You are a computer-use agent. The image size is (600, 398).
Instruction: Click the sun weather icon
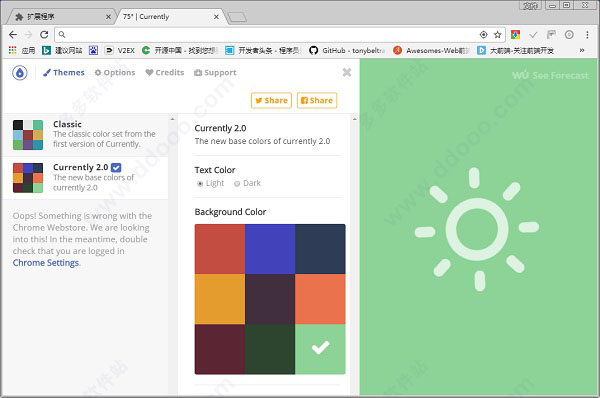click(477, 230)
